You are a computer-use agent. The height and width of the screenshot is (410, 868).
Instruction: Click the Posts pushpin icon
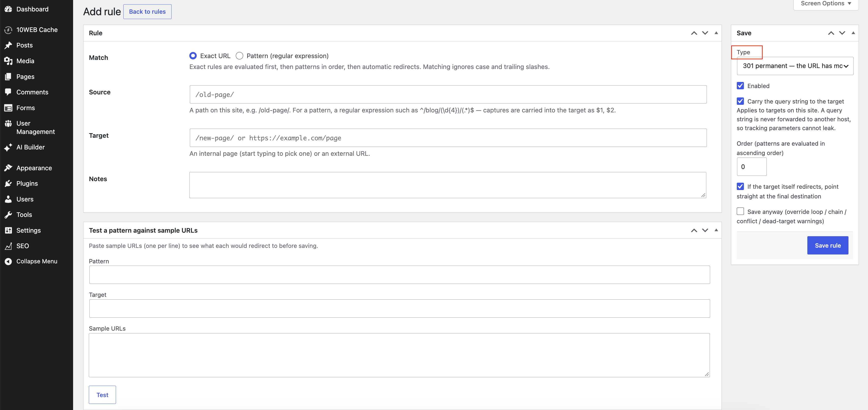[8, 45]
